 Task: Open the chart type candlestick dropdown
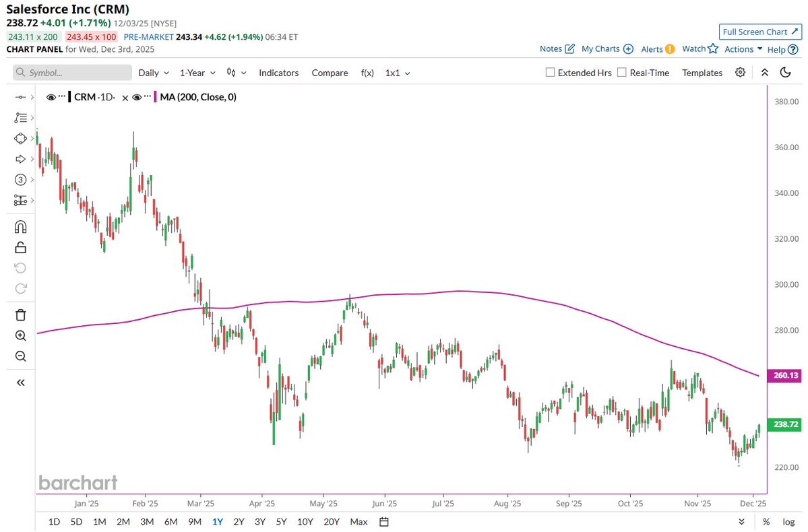[237, 73]
